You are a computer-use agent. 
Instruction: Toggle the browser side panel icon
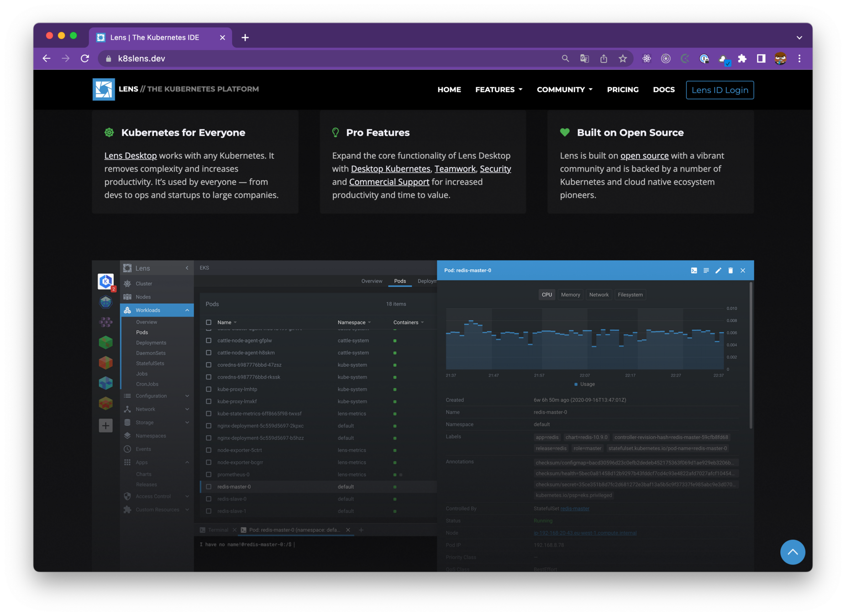(761, 58)
